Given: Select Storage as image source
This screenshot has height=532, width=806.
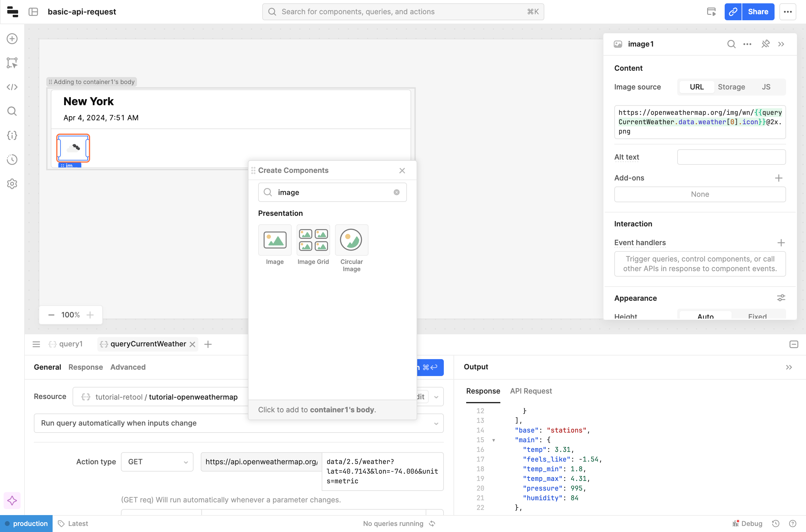Looking at the screenshot, I should [731, 87].
